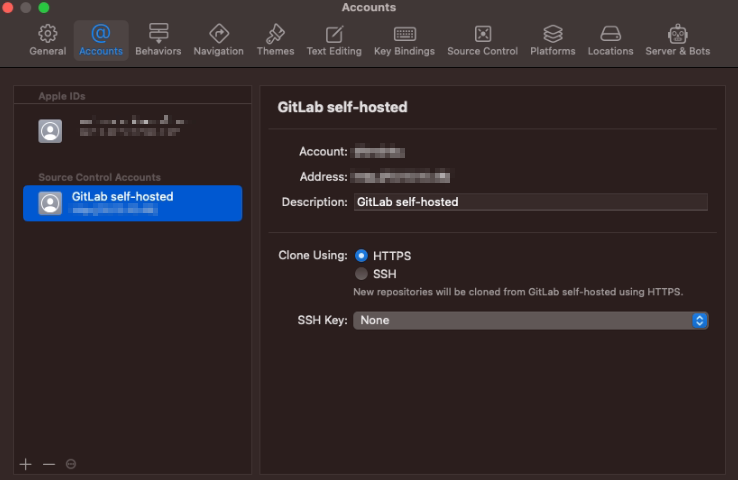Screen dimensions: 738x480
Task: Choose HTTPS for cloning
Action: 361,256
